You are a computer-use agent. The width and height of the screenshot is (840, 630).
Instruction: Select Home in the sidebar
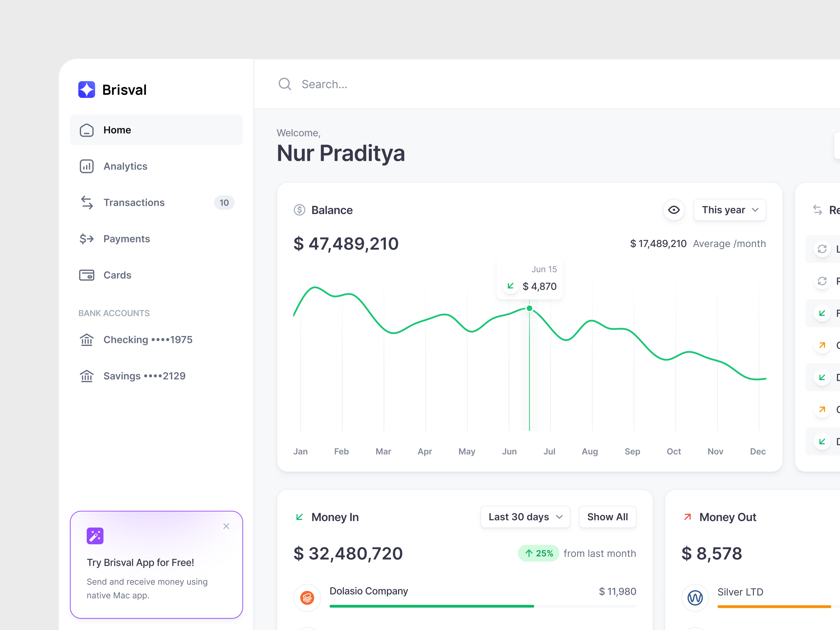[117, 130]
